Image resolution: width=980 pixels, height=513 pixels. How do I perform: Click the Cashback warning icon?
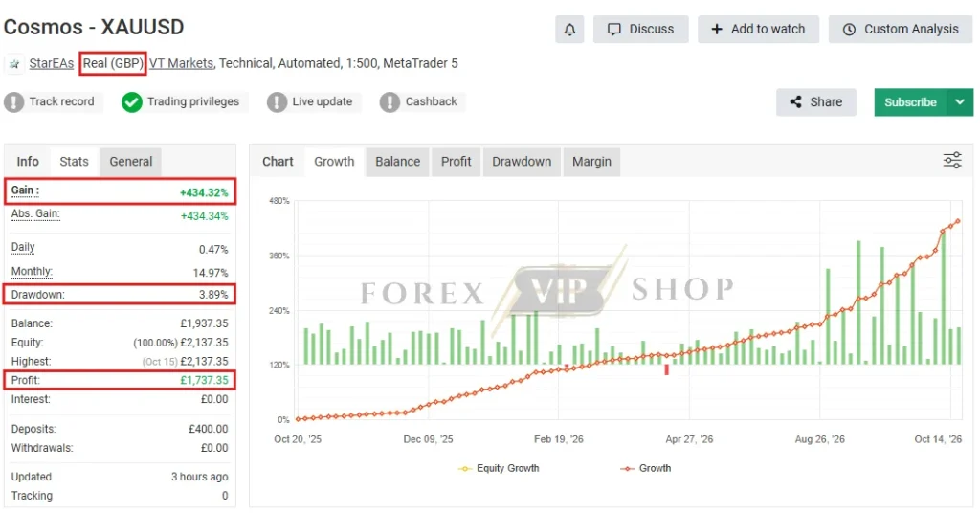click(390, 101)
